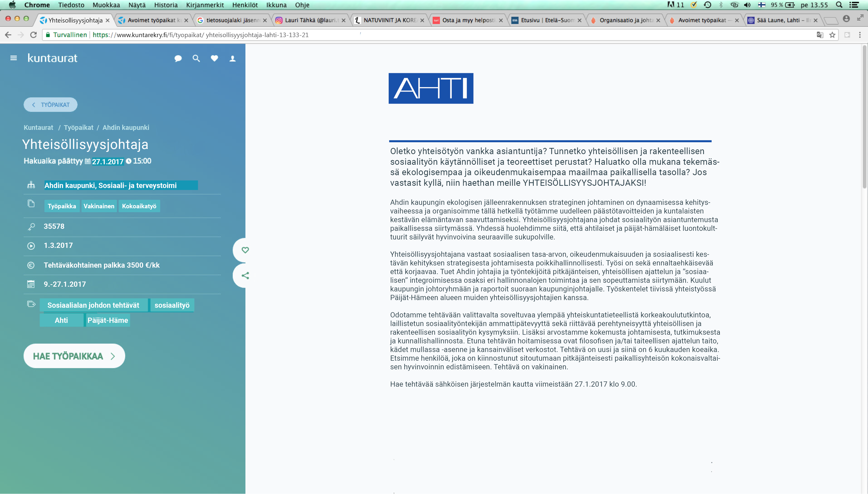
Task: Click the Työpaikat breadcrumb link
Action: pyautogui.click(x=78, y=128)
